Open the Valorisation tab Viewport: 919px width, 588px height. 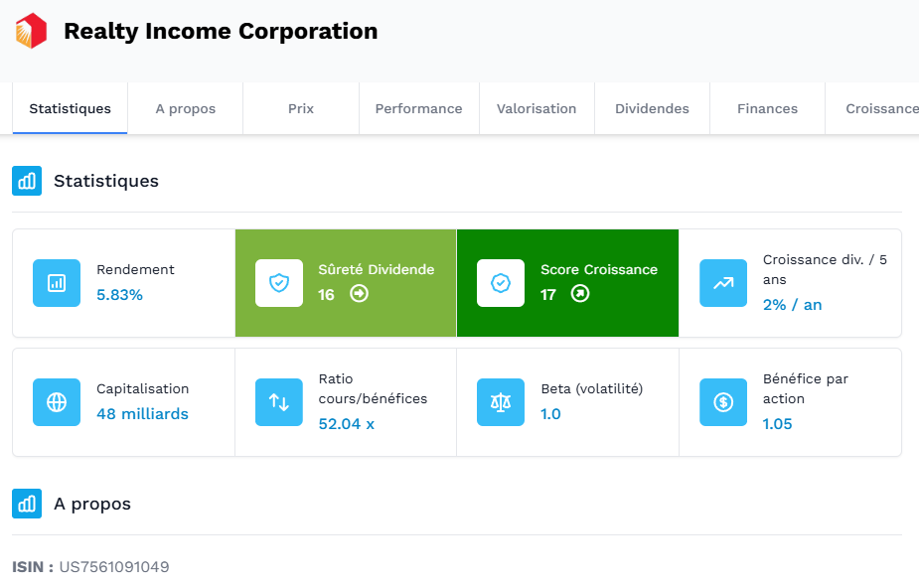coord(536,108)
